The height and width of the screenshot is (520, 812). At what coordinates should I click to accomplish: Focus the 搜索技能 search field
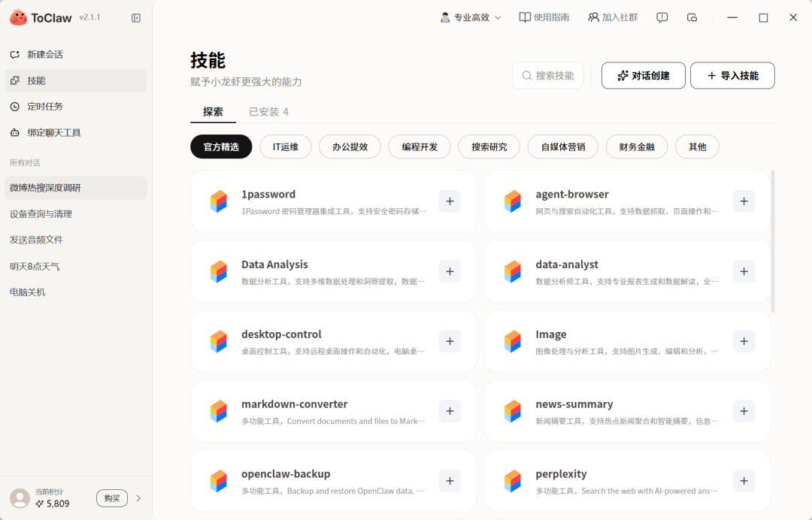pos(548,76)
